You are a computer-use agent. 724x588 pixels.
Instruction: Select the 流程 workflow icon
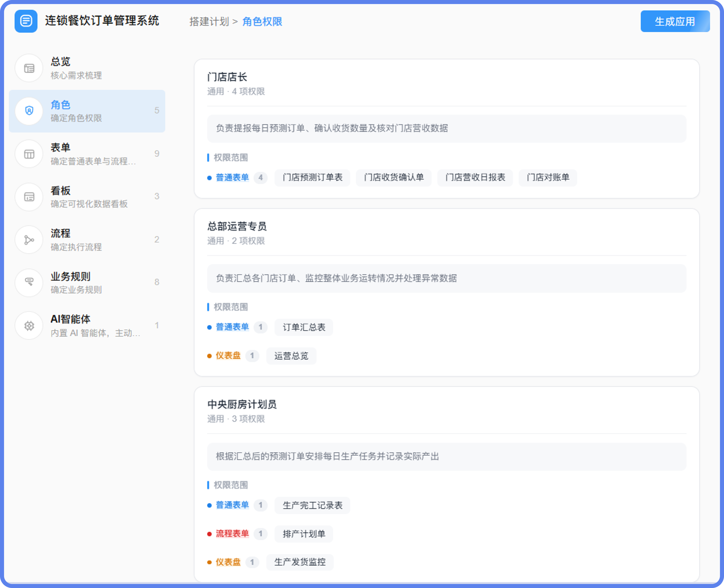tap(29, 240)
